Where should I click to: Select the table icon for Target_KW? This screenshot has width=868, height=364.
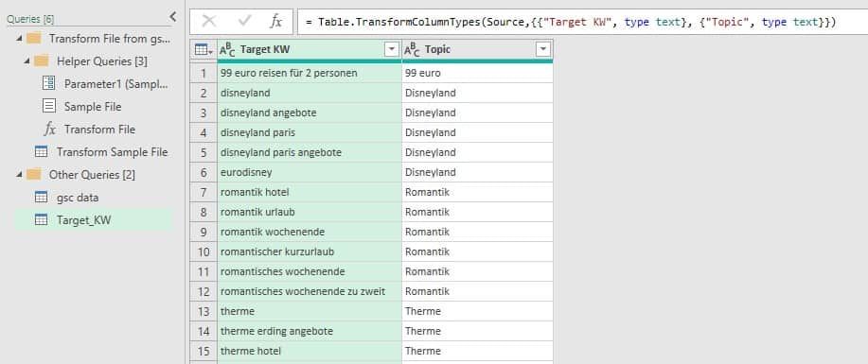click(x=41, y=219)
